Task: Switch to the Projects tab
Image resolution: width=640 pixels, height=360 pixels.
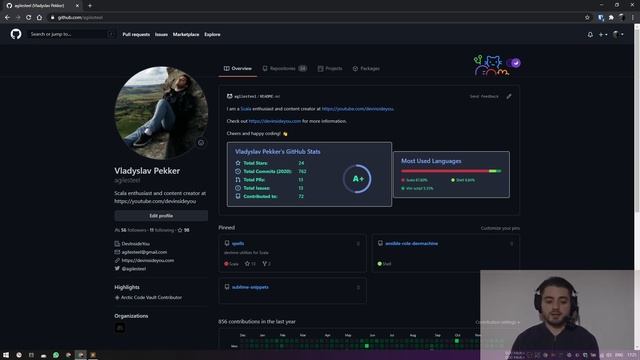Action: 330,69
